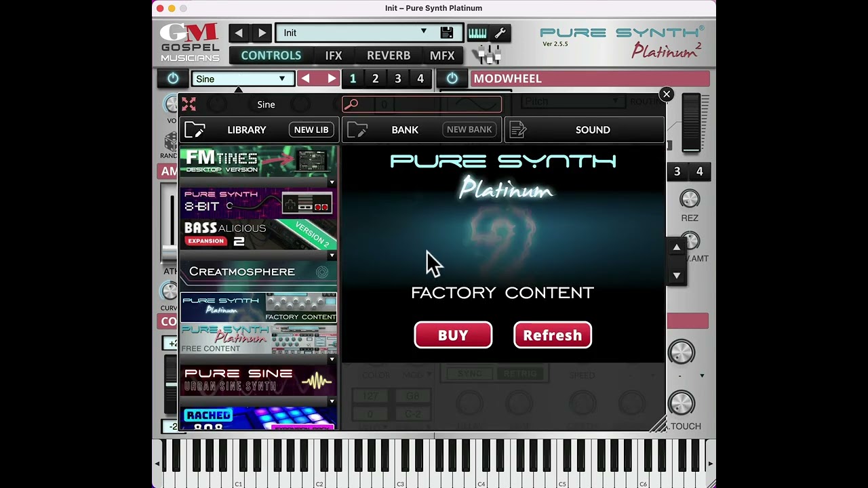Expand the arrow below the Free Content library
The width and height of the screenshot is (868, 488).
(x=332, y=360)
